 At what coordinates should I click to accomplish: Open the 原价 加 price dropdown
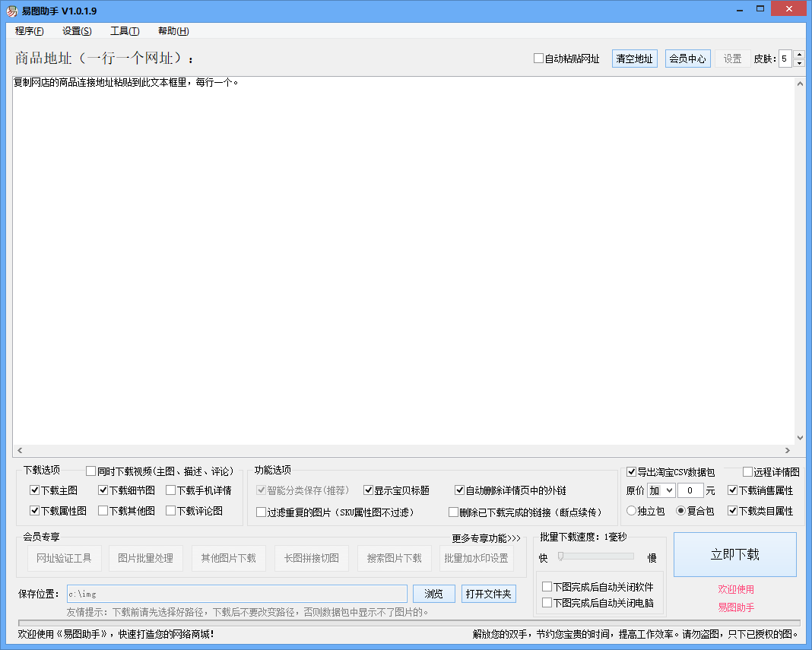661,490
